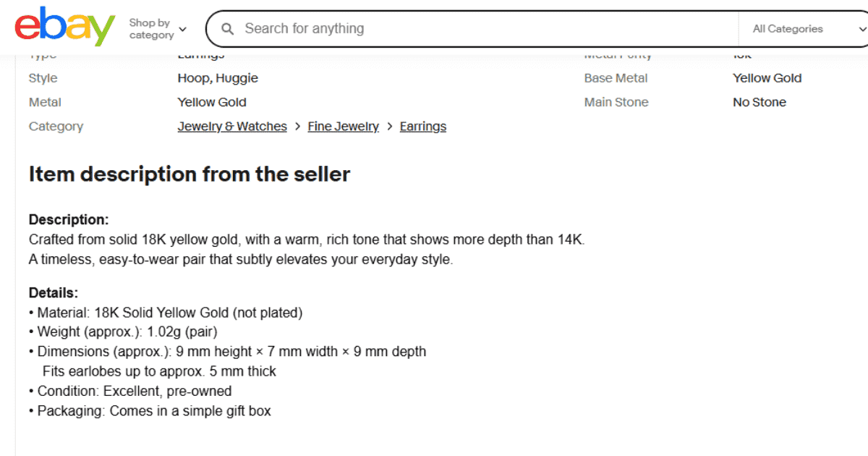Go to the Fine Jewelry category
The image size is (868, 456).
343,126
